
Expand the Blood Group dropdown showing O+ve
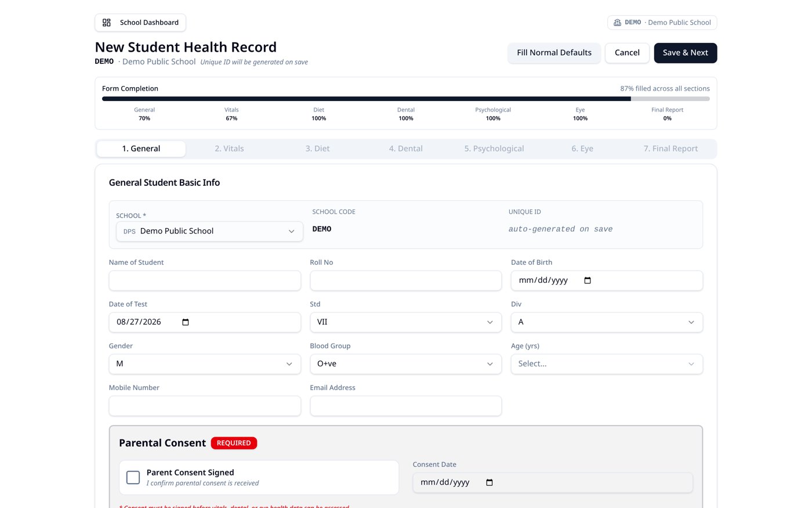point(405,364)
